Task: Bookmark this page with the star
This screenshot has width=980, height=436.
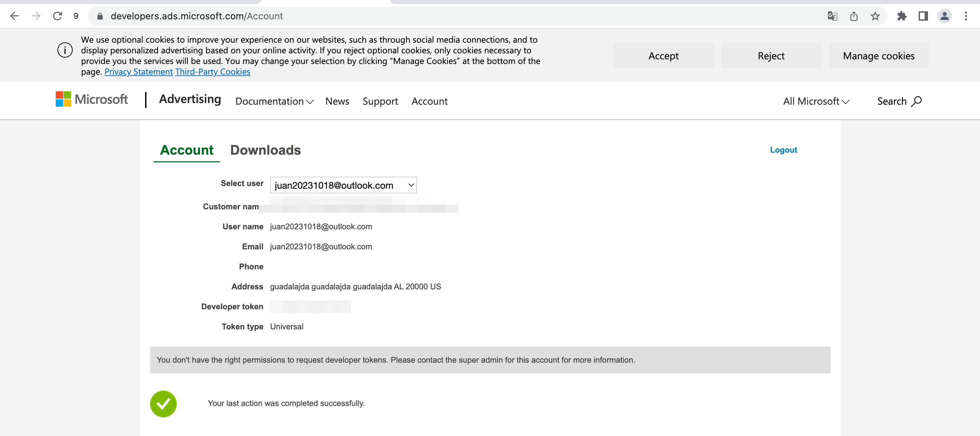Action: 875,16
